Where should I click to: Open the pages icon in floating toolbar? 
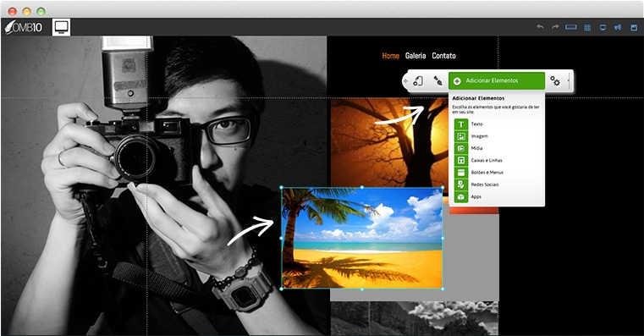click(418, 81)
